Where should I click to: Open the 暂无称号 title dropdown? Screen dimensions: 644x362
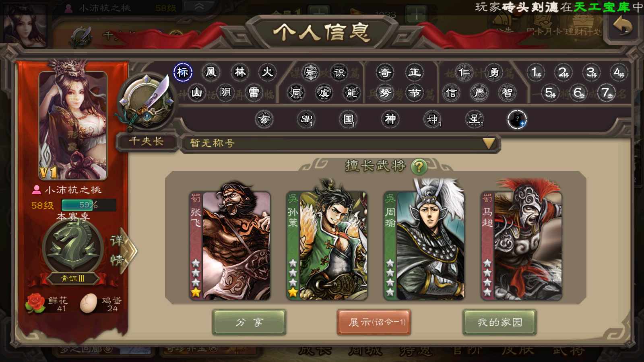point(340,143)
